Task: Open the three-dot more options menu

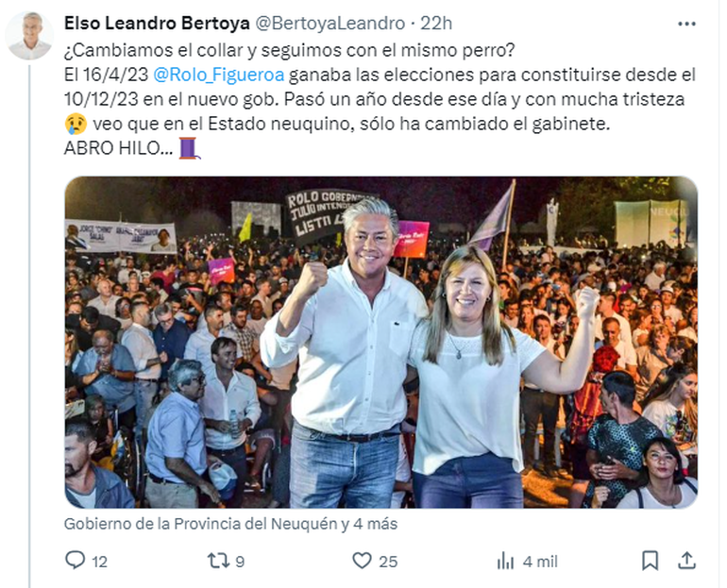Action: 686,23
